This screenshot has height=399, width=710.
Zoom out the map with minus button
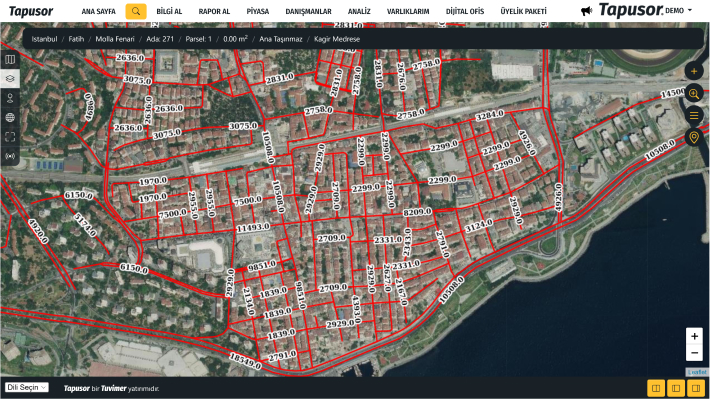[694, 353]
